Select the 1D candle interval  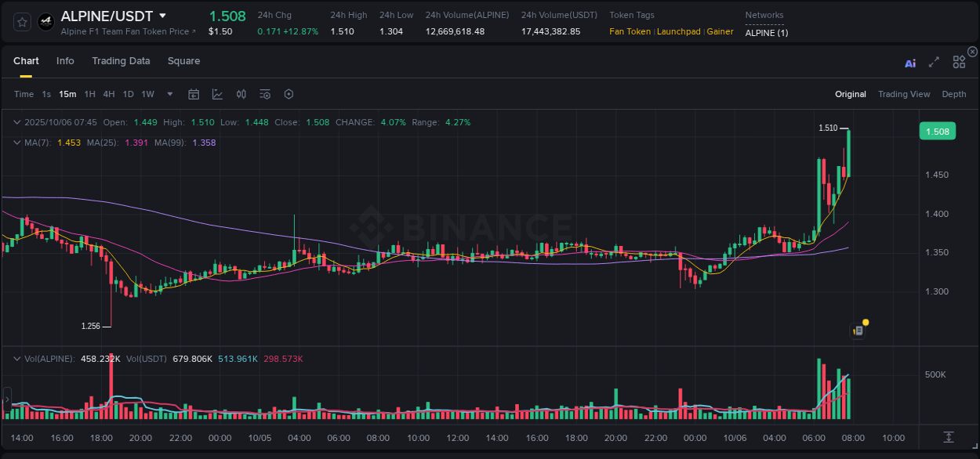pos(128,94)
